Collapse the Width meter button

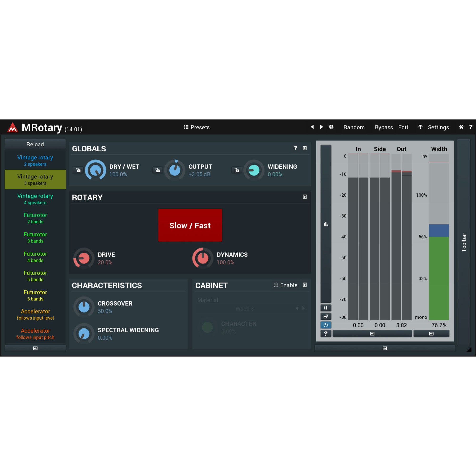(x=431, y=334)
